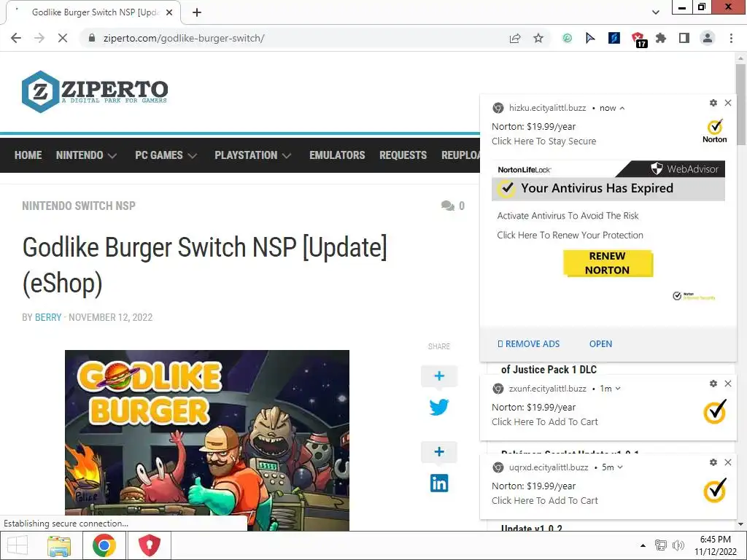Viewport: 747px width, 560px height.
Task: Collapse the hizku notification chevron
Action: [622, 109]
